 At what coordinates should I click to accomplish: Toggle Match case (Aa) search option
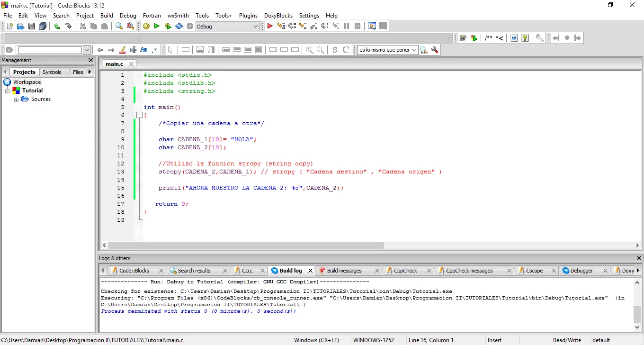[x=144, y=50]
